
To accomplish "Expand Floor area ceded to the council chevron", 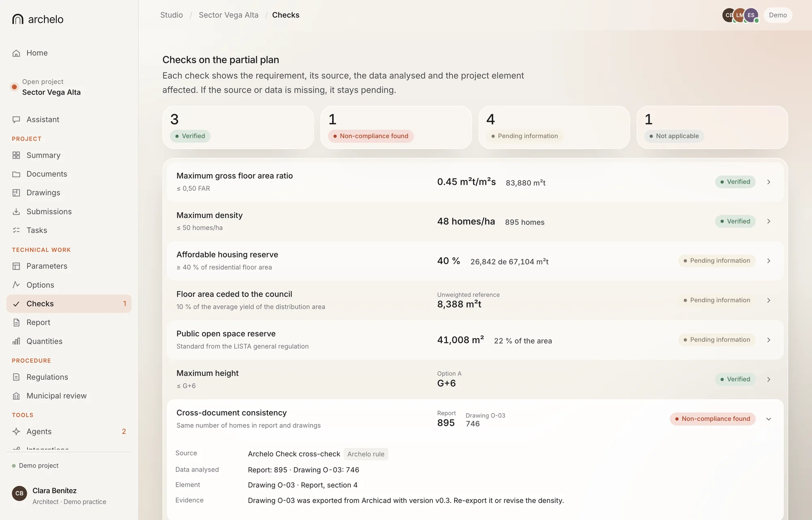I will (x=769, y=300).
